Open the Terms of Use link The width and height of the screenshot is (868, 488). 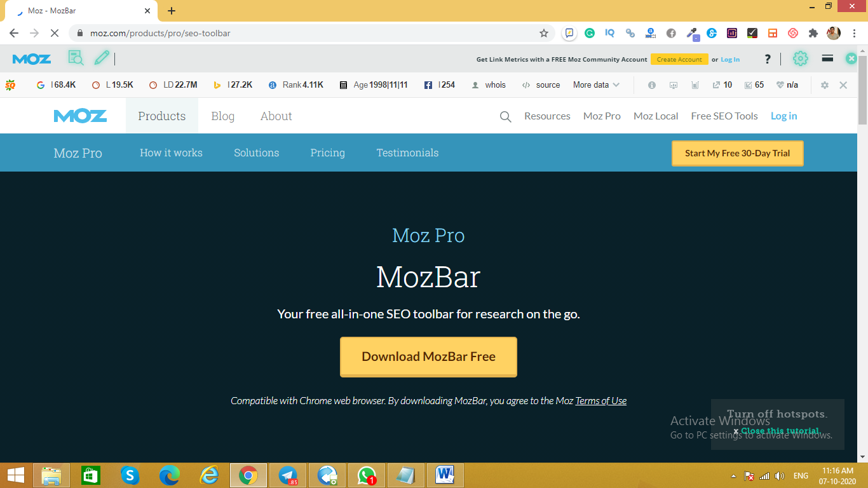click(601, 401)
